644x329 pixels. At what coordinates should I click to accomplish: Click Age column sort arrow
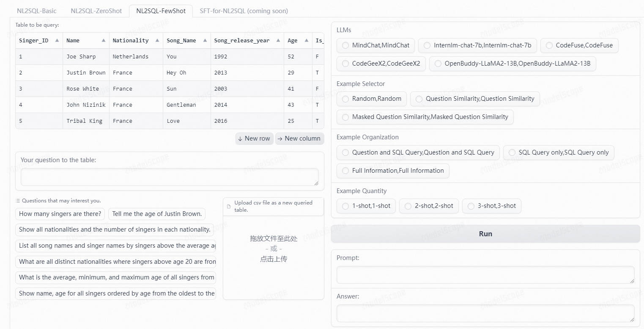[306, 41]
